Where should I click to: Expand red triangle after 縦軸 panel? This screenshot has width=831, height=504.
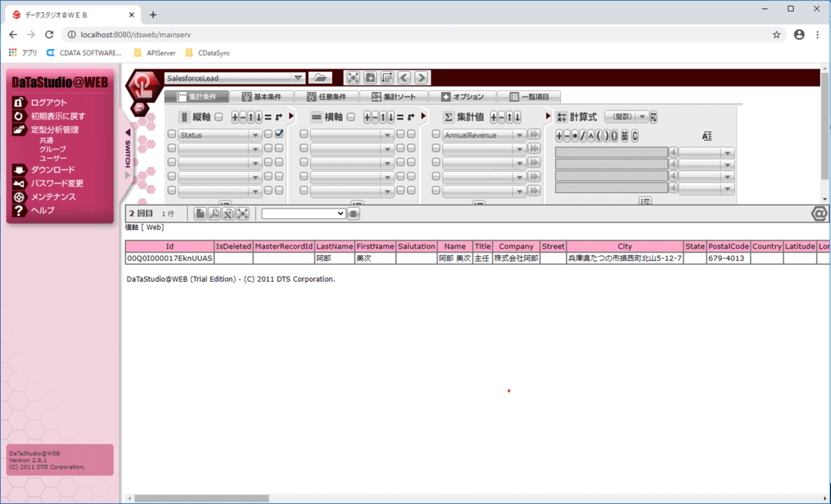[291, 116]
